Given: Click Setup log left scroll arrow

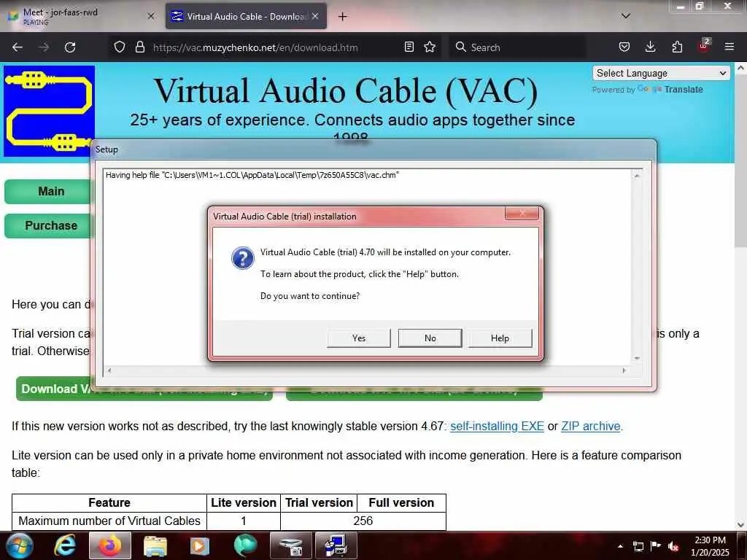Looking at the screenshot, I should tap(109, 370).
